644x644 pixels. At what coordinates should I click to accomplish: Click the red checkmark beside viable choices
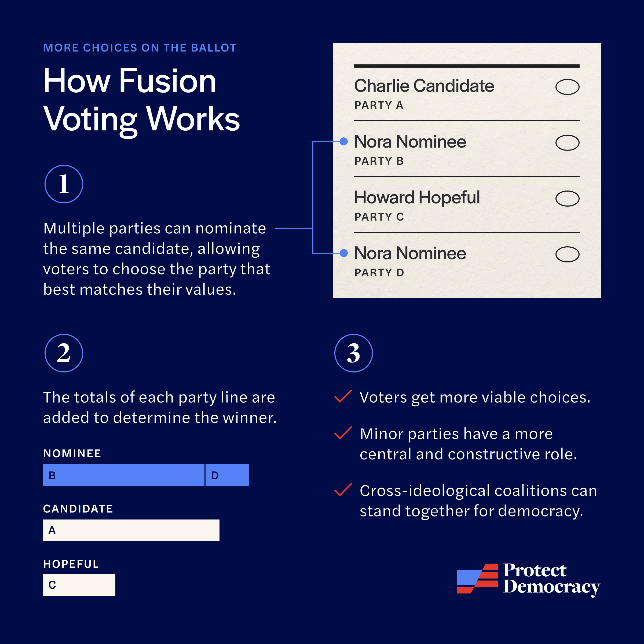click(x=343, y=396)
